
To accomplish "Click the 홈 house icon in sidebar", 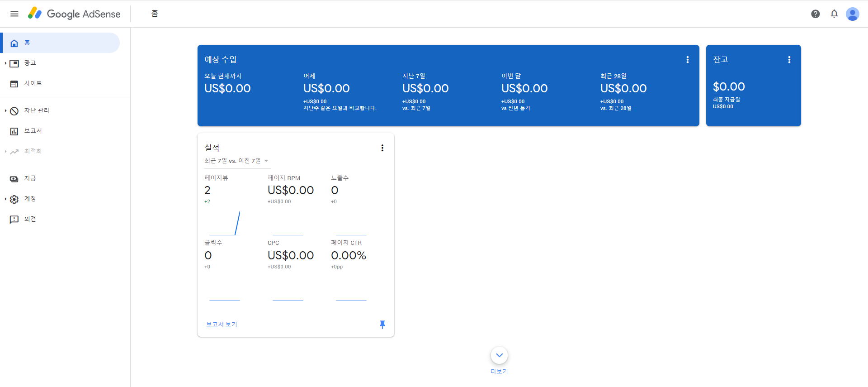I will pos(14,43).
